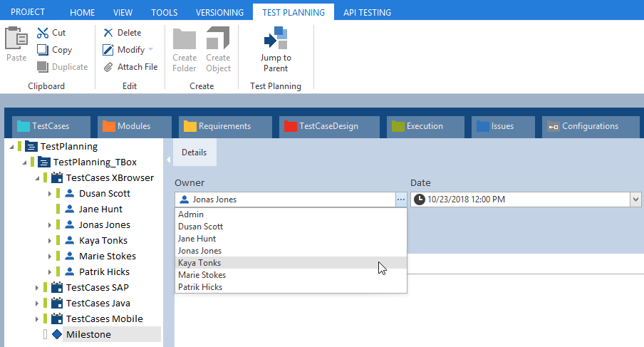Click the clock icon in Date field
This screenshot has height=347, width=644.
click(x=420, y=200)
